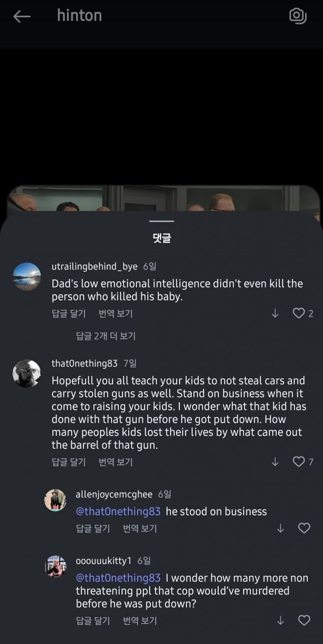323x644 pixels.
Task: Tap down arrow on that0nething83's comment
Action: [275, 462]
